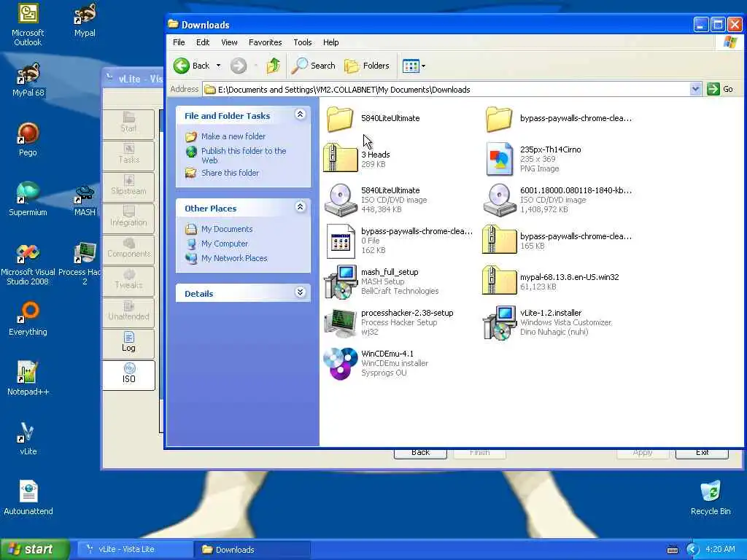Select the processhacker-2.38-setup icon
The image size is (747, 560).
point(340,322)
